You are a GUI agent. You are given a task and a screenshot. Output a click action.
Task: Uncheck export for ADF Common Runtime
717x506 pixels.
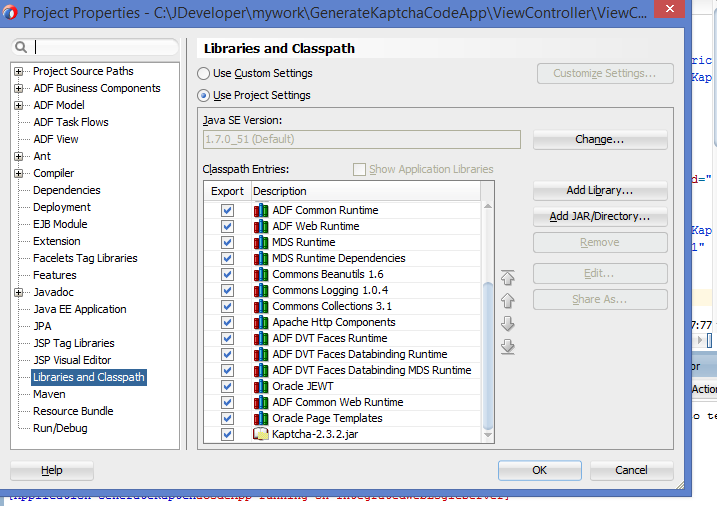pos(227,210)
